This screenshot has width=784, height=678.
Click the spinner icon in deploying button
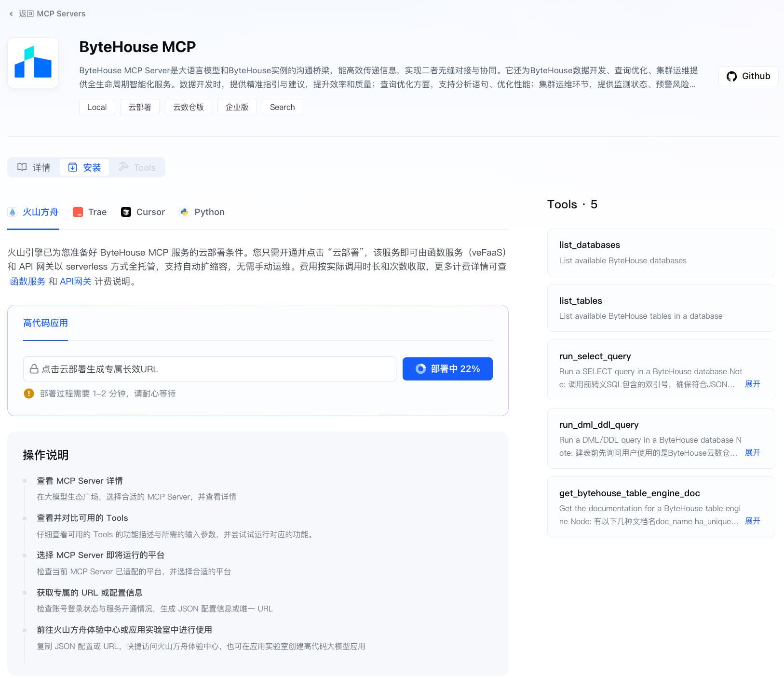(421, 369)
